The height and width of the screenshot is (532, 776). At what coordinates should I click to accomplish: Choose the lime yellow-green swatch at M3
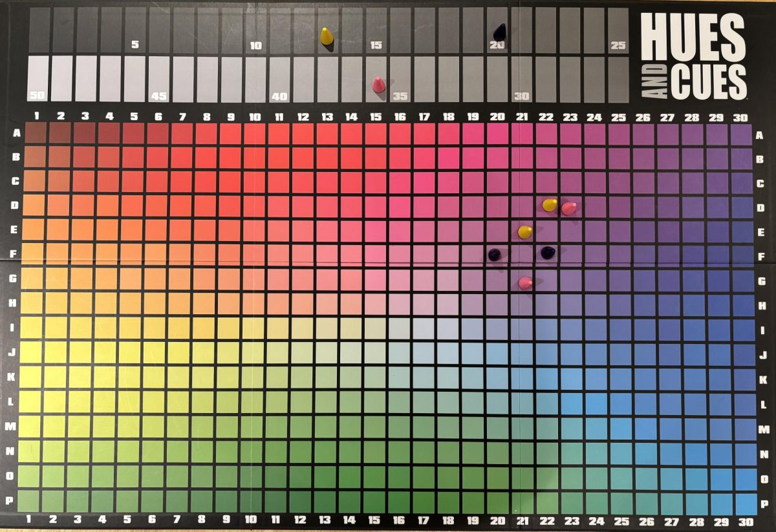click(79, 427)
